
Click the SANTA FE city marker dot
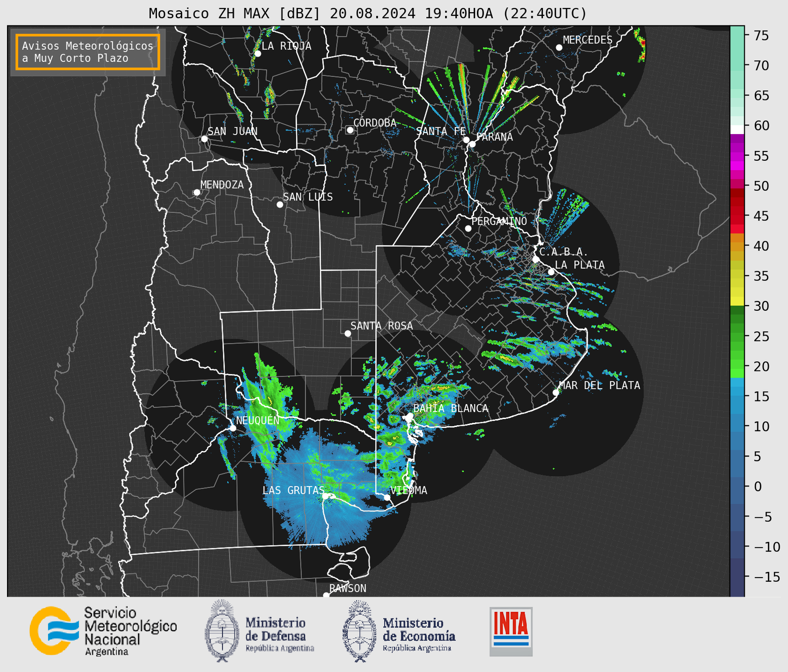[466, 140]
